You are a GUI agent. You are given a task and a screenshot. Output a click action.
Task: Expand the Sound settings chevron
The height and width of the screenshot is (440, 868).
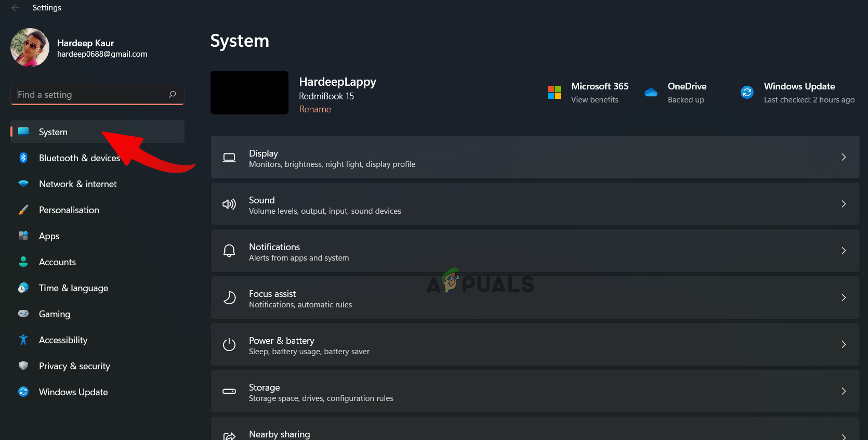pyautogui.click(x=843, y=204)
